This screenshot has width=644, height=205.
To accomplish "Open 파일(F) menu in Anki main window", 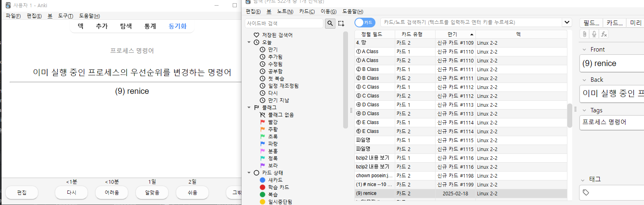I will pyautogui.click(x=13, y=16).
